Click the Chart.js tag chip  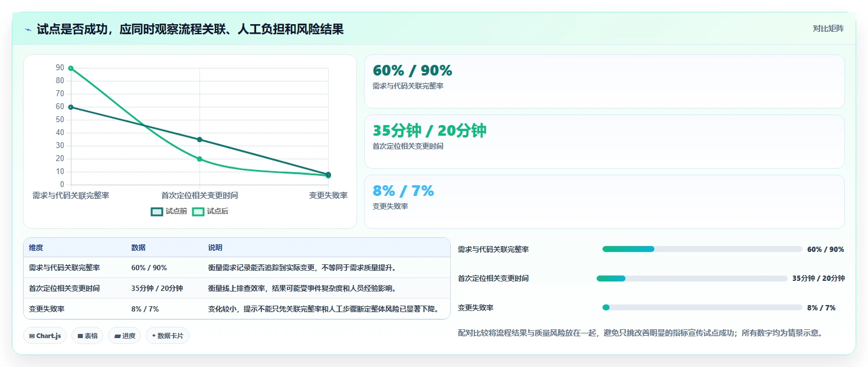click(45, 336)
